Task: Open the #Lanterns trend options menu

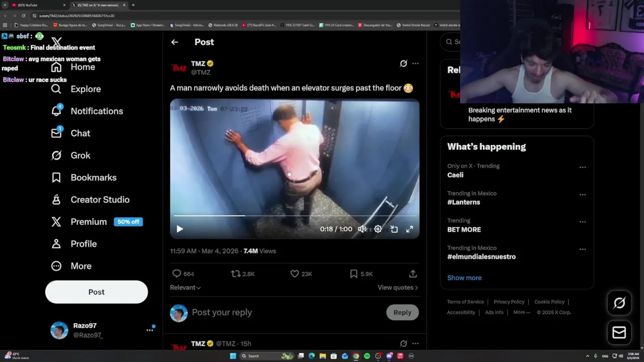Action: (x=583, y=195)
